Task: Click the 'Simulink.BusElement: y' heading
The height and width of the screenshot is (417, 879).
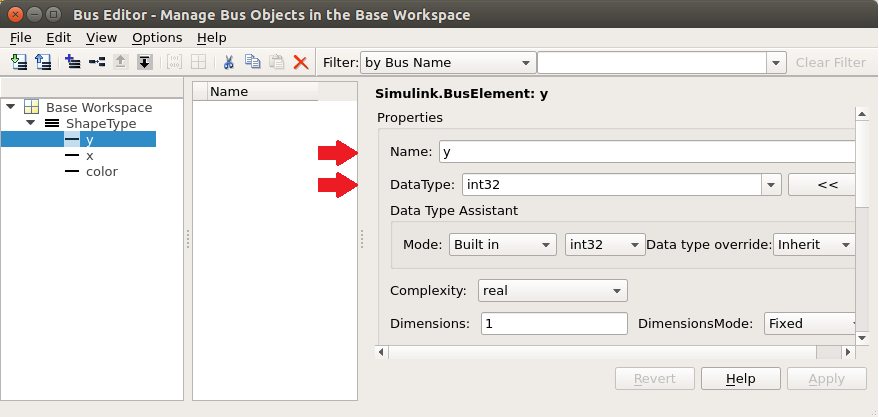Action: pyautogui.click(x=461, y=94)
